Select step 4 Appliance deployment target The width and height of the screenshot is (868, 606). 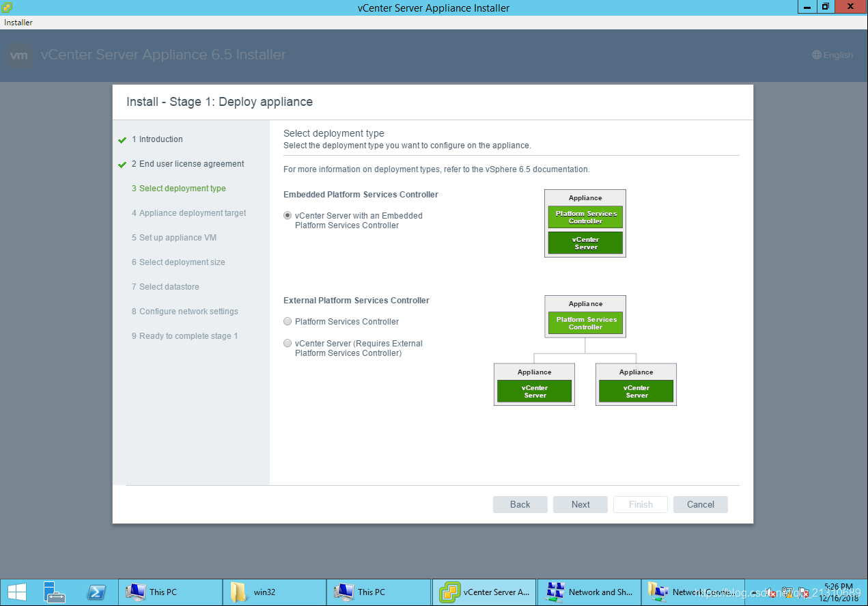(189, 213)
